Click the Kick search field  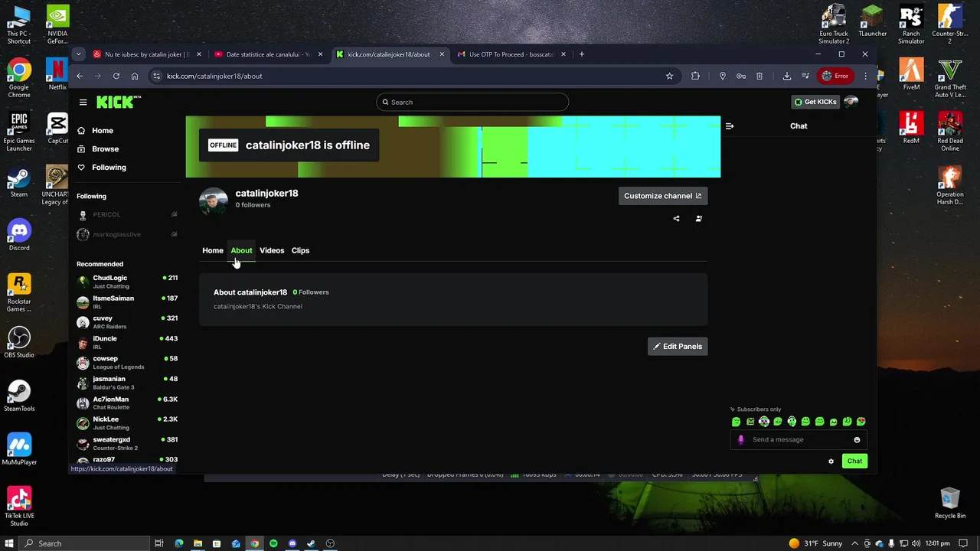[472, 102]
